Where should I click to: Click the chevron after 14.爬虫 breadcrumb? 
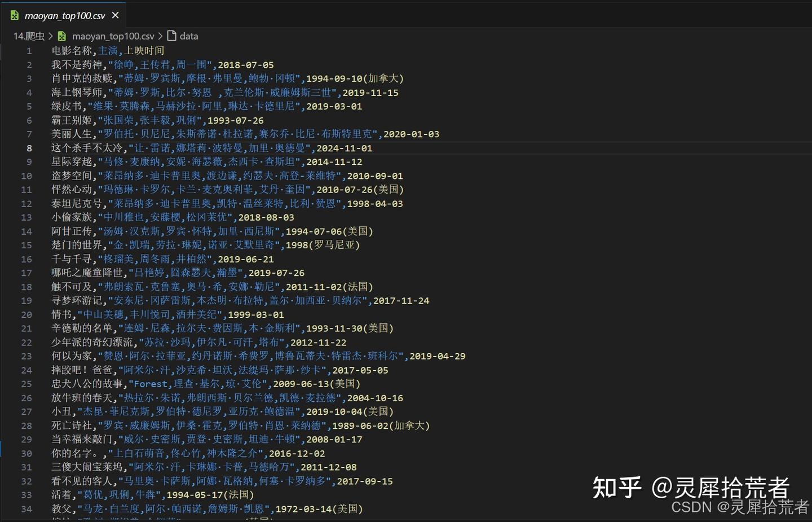pyautogui.click(x=50, y=36)
